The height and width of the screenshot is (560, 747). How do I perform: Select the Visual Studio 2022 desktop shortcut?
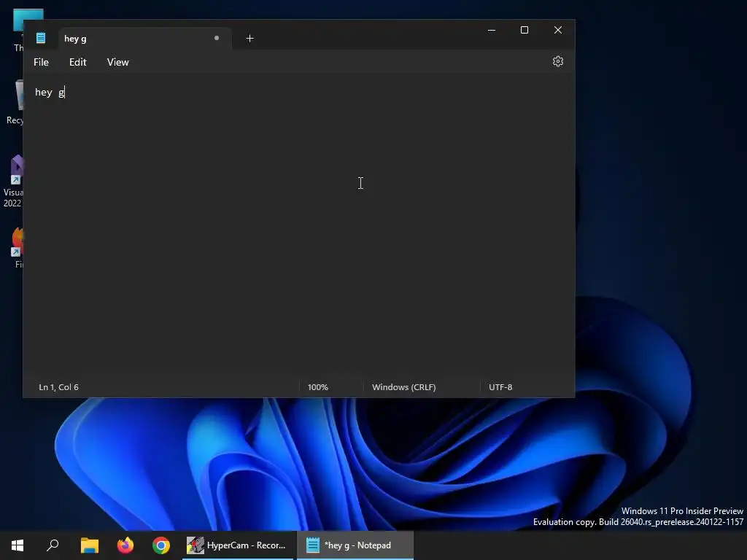click(x=13, y=181)
